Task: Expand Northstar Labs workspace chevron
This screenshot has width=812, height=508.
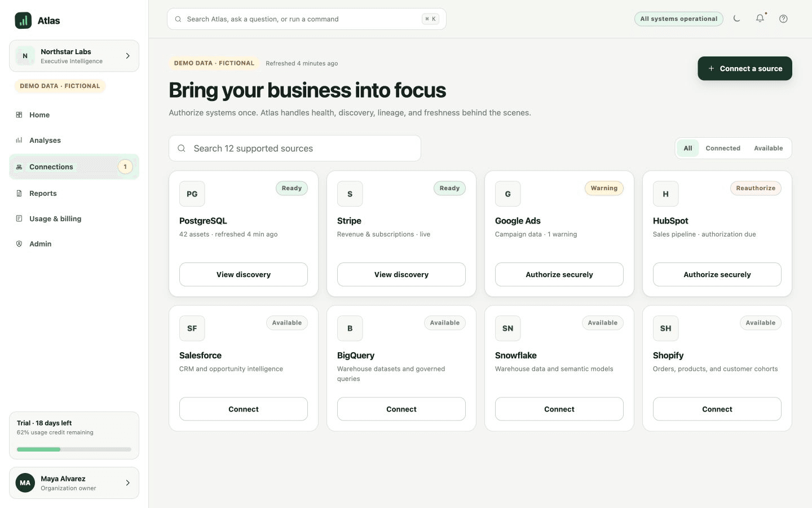Action: tap(127, 56)
